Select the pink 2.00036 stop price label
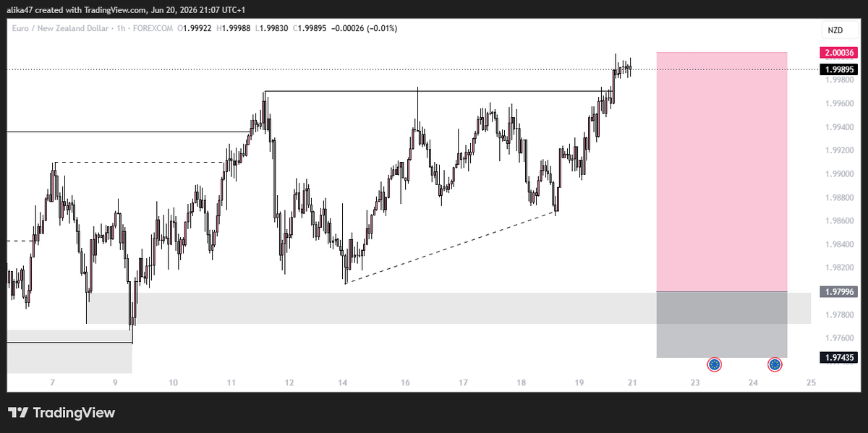 tap(838, 53)
